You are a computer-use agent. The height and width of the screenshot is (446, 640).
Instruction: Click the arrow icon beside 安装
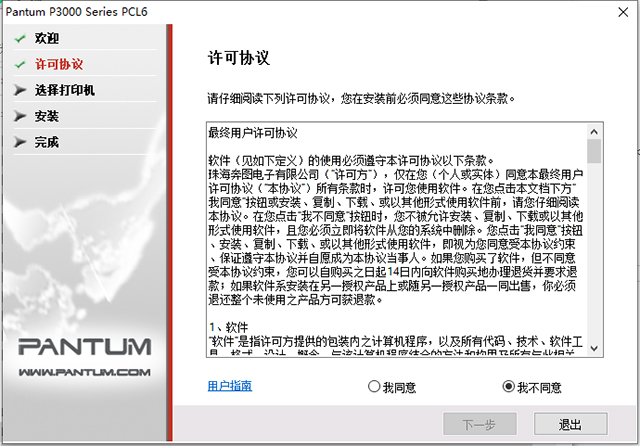point(20,116)
